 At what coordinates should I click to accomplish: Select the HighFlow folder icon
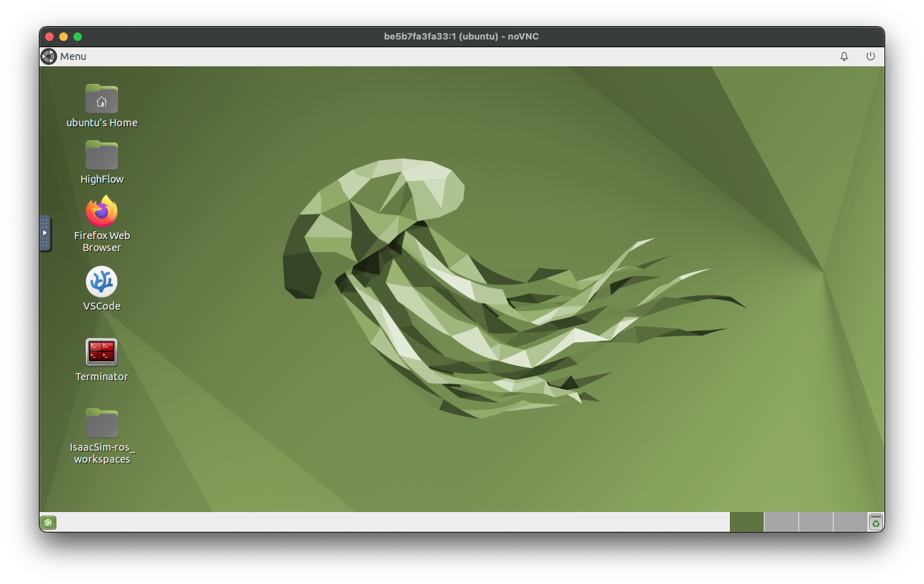pos(102,156)
